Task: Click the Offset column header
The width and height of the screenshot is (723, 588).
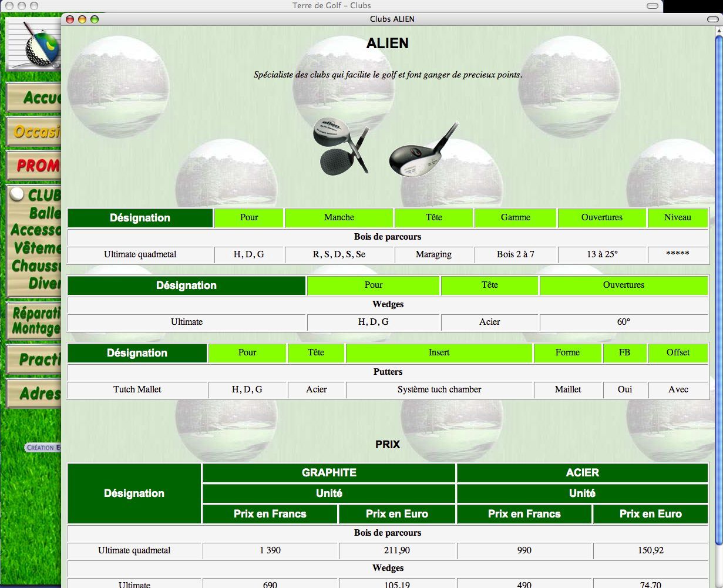Action: tap(678, 353)
